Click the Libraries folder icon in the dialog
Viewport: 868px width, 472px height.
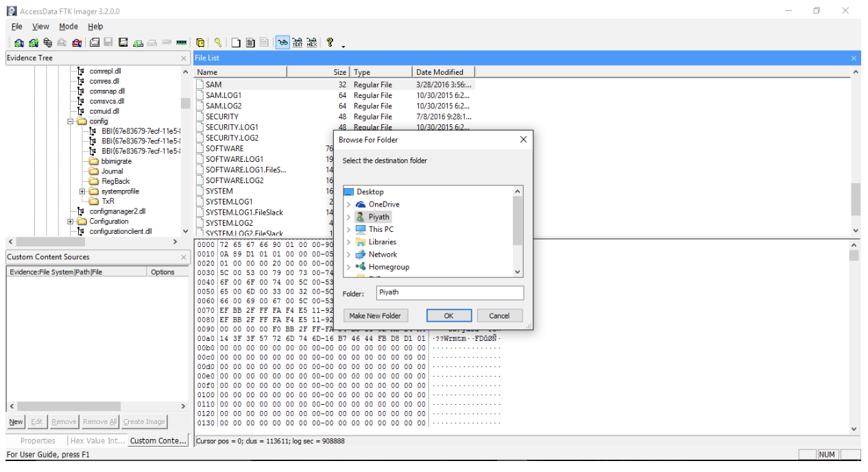point(361,241)
